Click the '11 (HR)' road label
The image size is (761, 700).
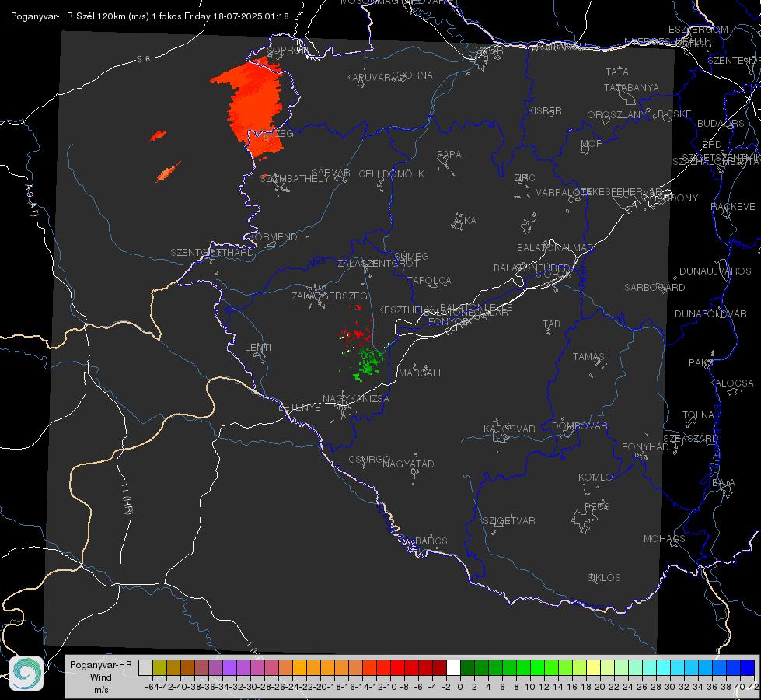click(127, 498)
